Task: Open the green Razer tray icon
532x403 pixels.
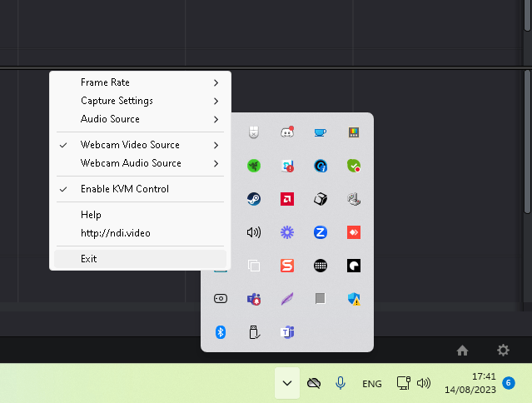Action: click(254, 166)
